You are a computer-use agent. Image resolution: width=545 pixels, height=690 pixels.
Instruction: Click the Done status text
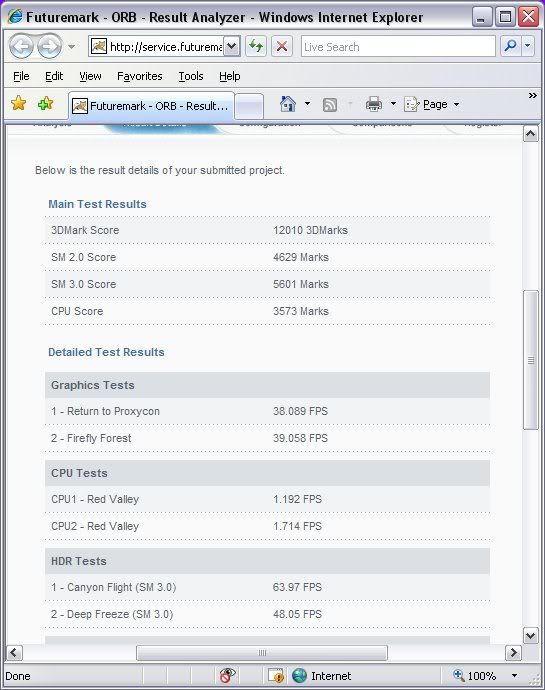(x=18, y=676)
